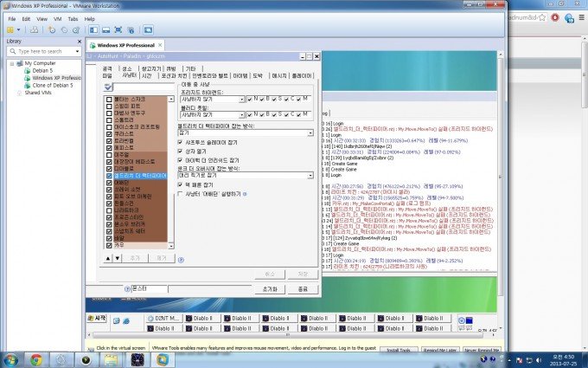588x368 pixels.
Task: Click the 시작 Start button in XP guest
Action: click(97, 319)
